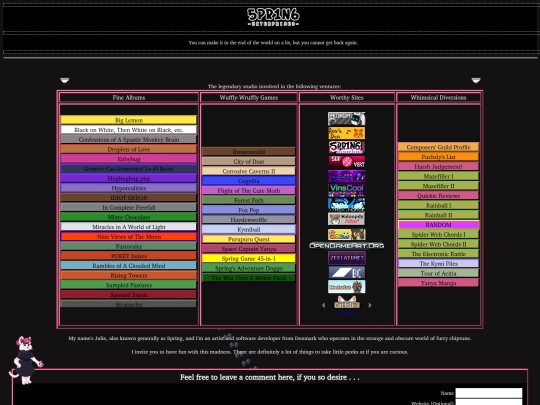This screenshot has width=540, height=405.
Task: Click the magenta RANDOM bar
Action: (x=438, y=225)
